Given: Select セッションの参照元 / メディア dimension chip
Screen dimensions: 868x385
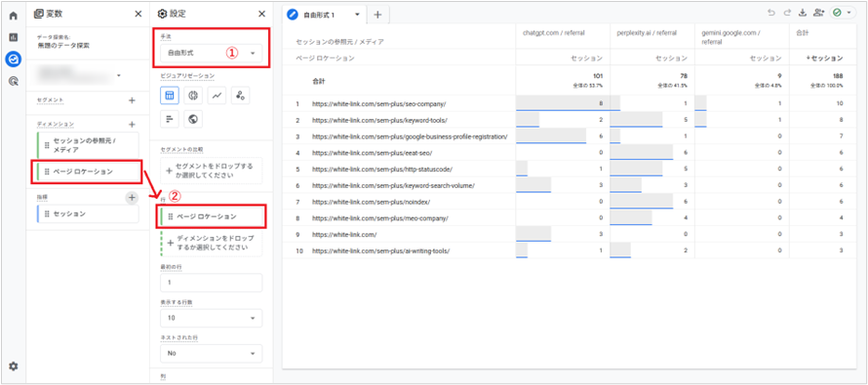Looking at the screenshot, I should pyautogui.click(x=88, y=145).
